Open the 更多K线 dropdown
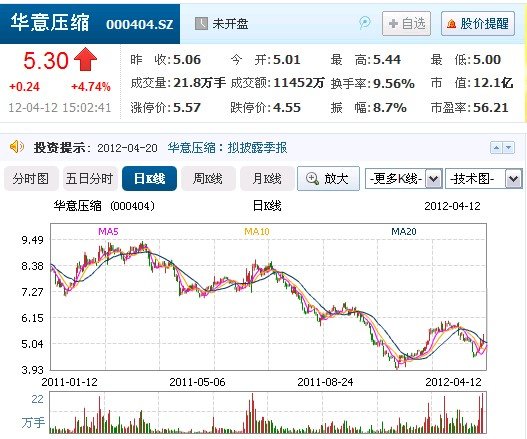This screenshot has width=527, height=439. pyautogui.click(x=403, y=179)
